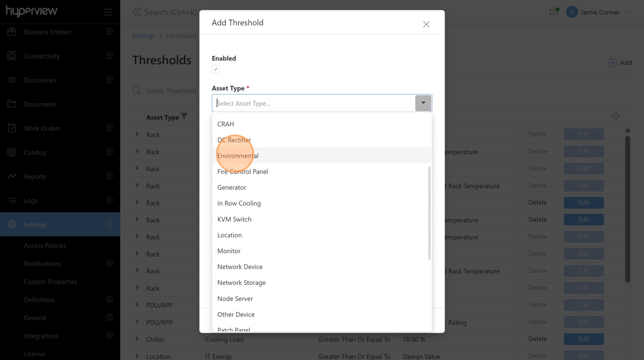The image size is (644, 360).
Task: Uncheck the Enabled checkbox
Action: point(216,69)
